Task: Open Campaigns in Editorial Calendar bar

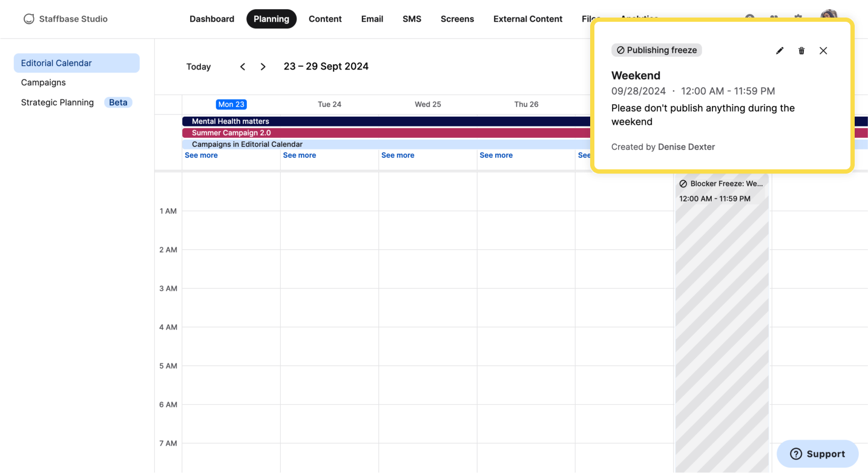Action: (x=386, y=145)
